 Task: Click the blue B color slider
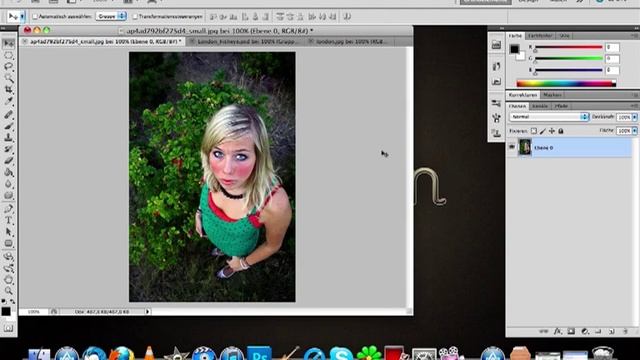[x=569, y=70]
